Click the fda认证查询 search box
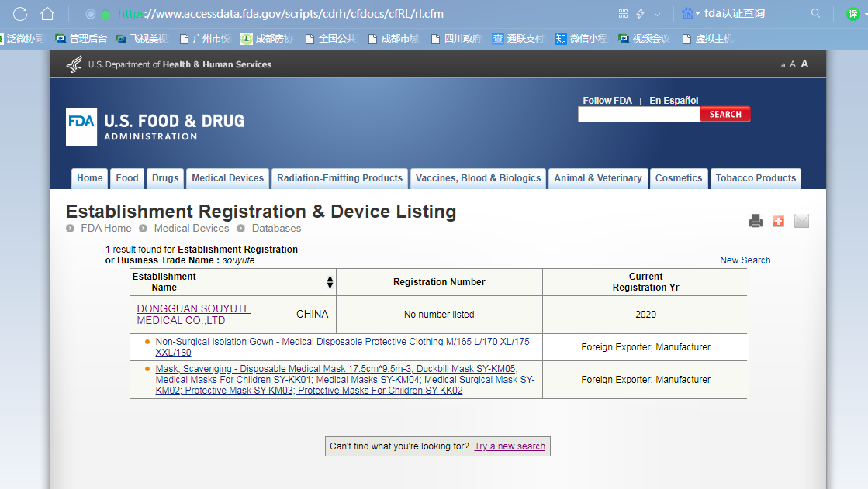 click(x=735, y=13)
